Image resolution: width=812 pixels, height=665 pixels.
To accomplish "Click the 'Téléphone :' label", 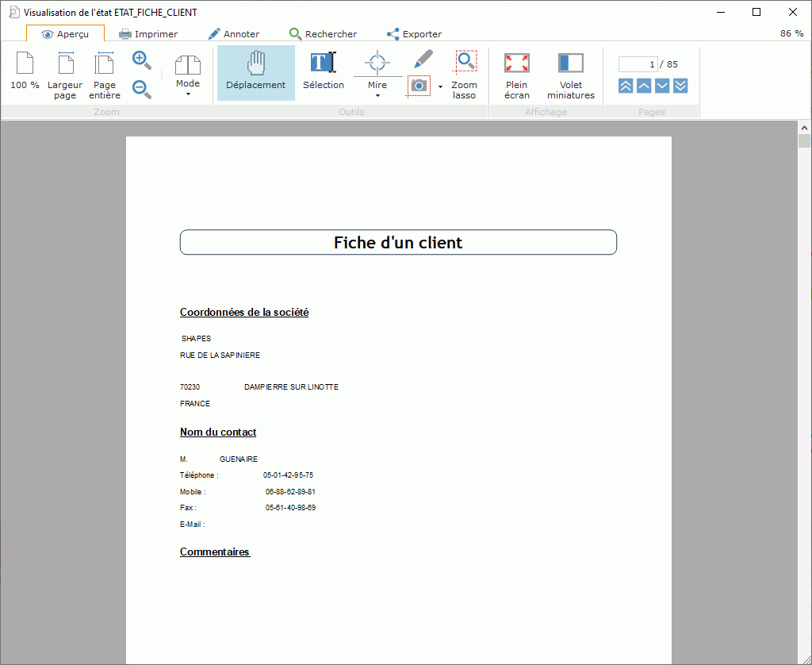I will point(199,475).
